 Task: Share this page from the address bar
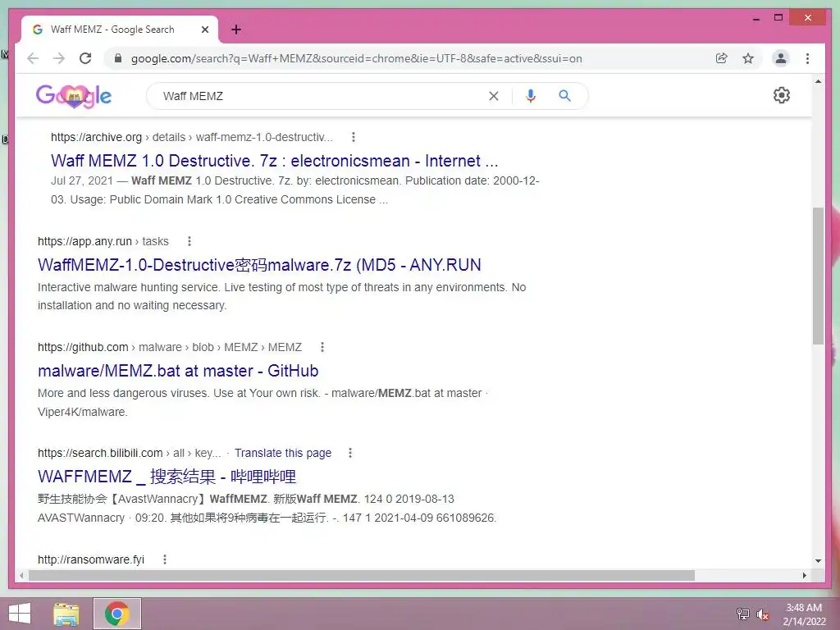(722, 58)
